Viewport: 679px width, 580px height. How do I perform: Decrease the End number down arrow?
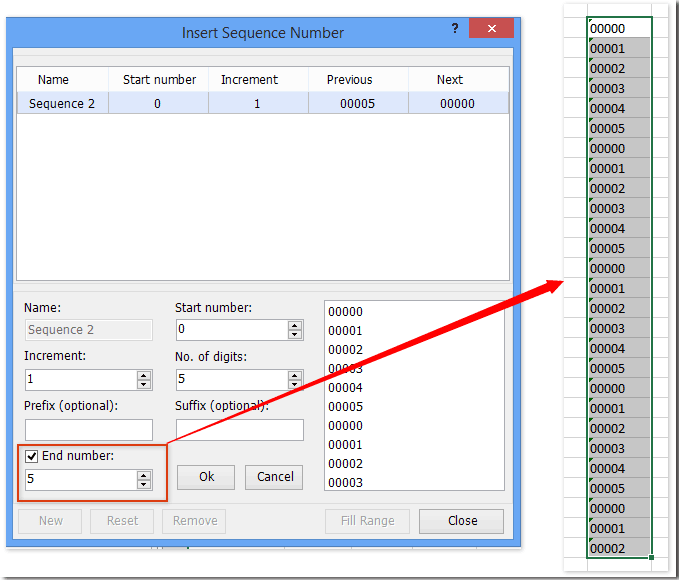[x=144, y=484]
